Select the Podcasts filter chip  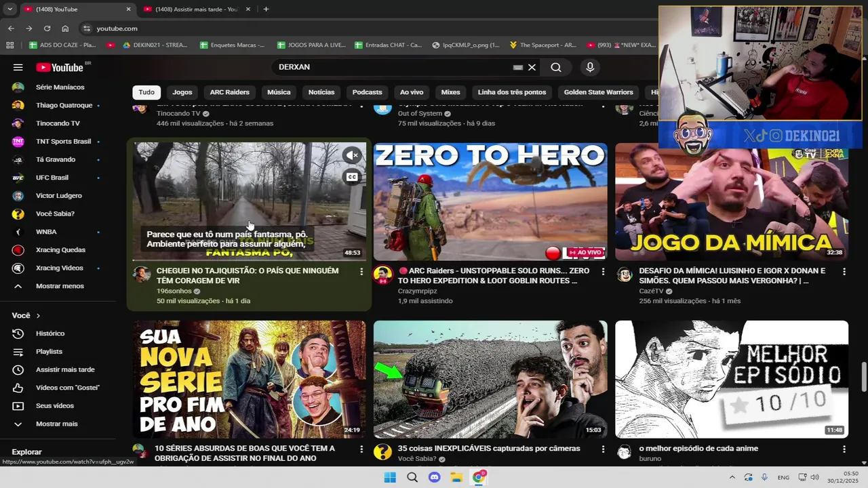368,92
